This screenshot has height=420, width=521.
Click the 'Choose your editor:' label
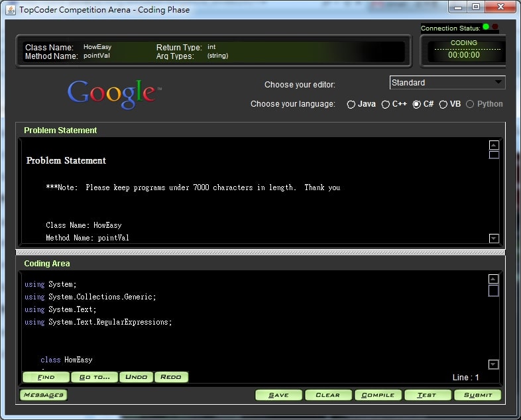pyautogui.click(x=300, y=85)
